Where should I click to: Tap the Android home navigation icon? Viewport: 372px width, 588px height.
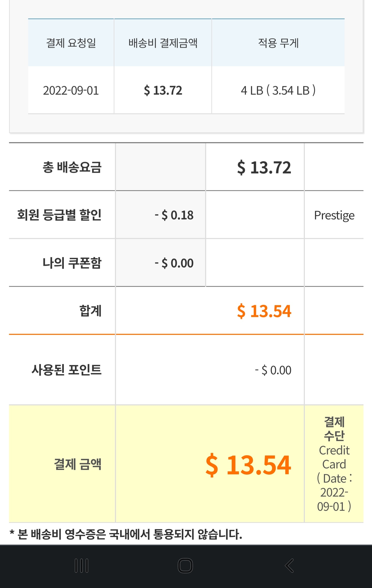point(185,566)
